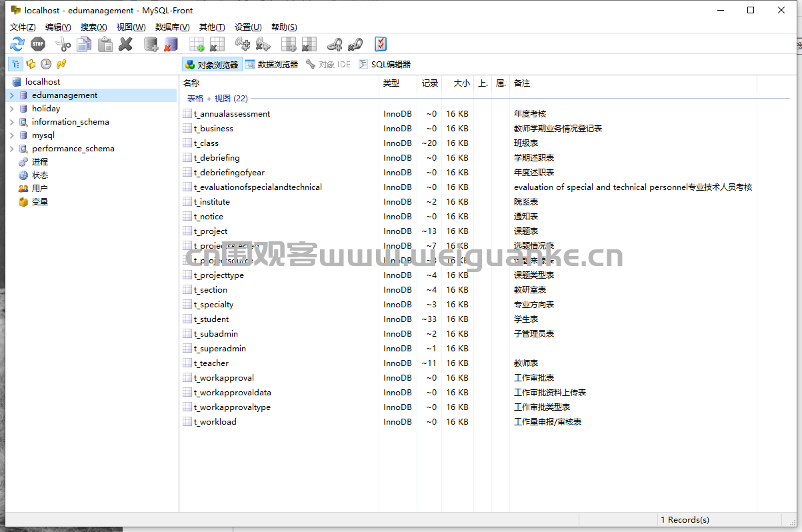Click the Delete Field gray grid icon
This screenshot has width=802, height=532.
click(x=309, y=44)
